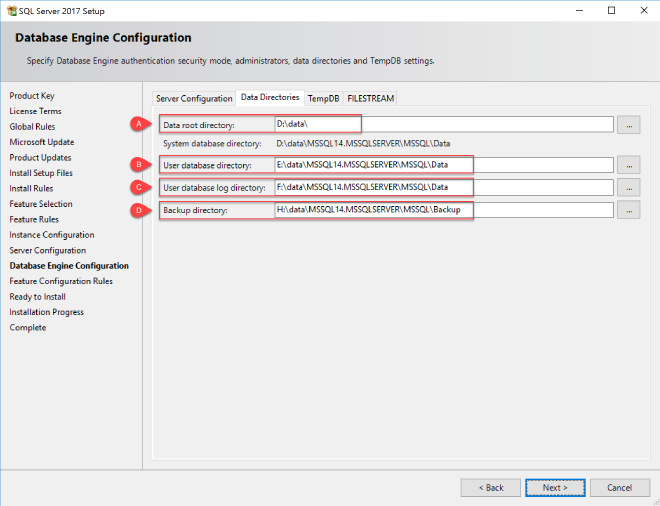Select Feature Selection in the setup steps
Image resolution: width=660 pixels, height=506 pixels.
(41, 204)
